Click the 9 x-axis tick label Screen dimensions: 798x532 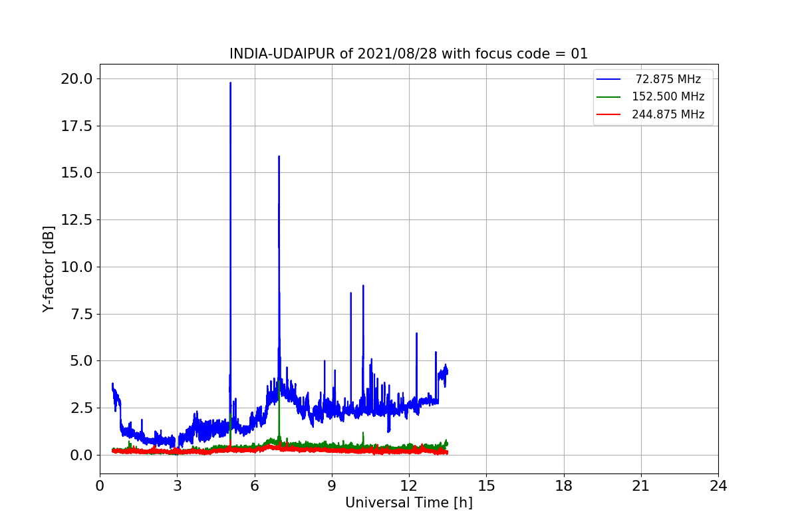pos(332,486)
